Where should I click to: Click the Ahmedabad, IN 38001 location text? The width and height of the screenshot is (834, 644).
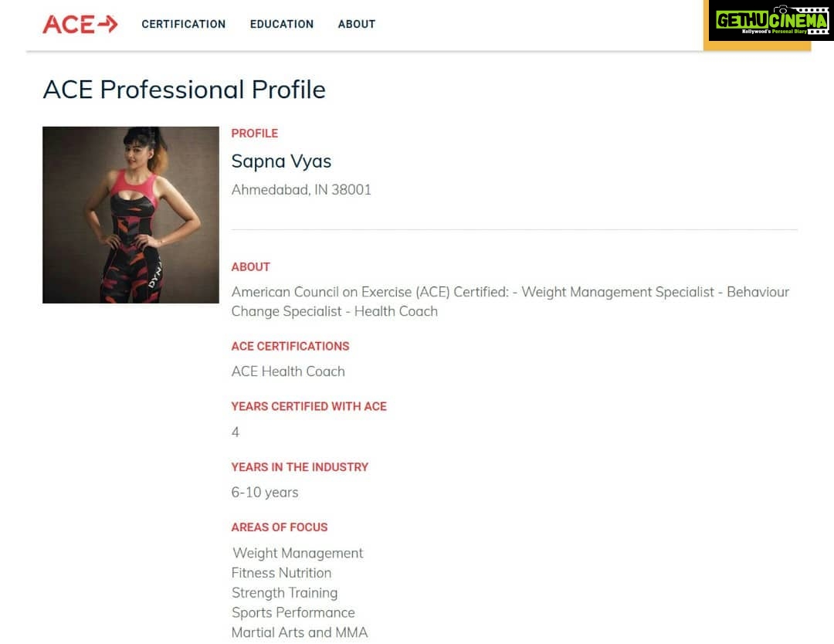[301, 190]
